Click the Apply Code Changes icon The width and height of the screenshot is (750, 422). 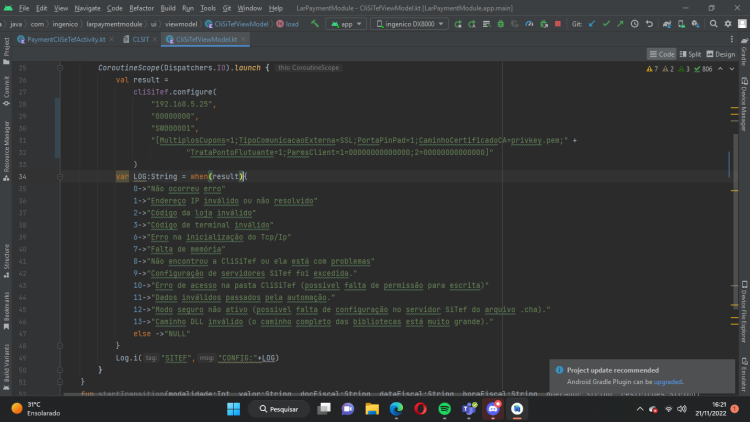click(486, 24)
